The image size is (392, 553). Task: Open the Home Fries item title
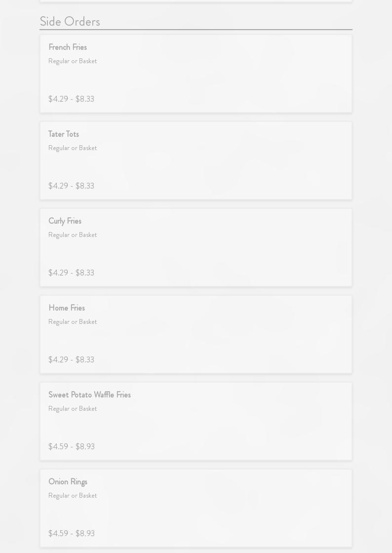(67, 308)
